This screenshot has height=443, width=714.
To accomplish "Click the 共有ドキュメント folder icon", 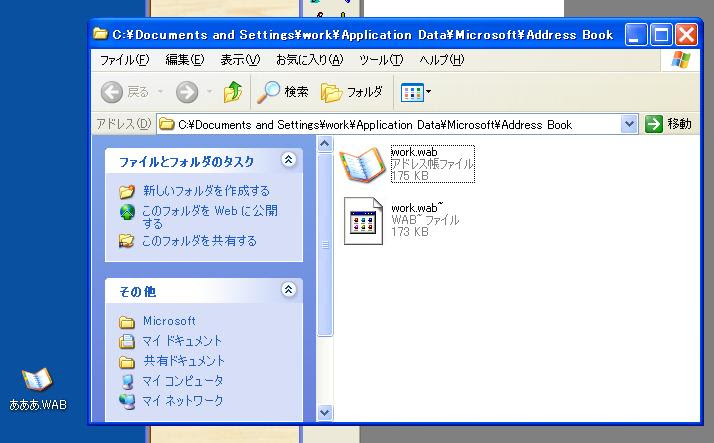I will click(x=127, y=362).
